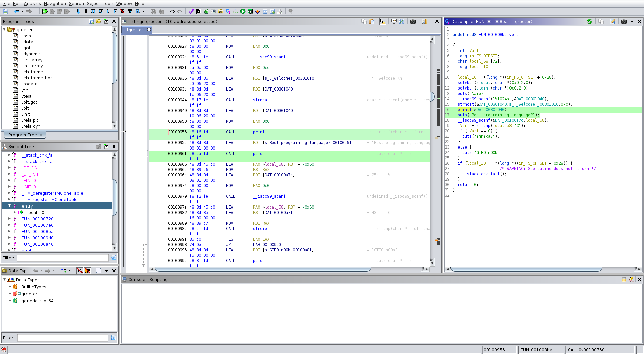This screenshot has width=644, height=354.
Task: Click the Save program icon
Action: [5, 11]
